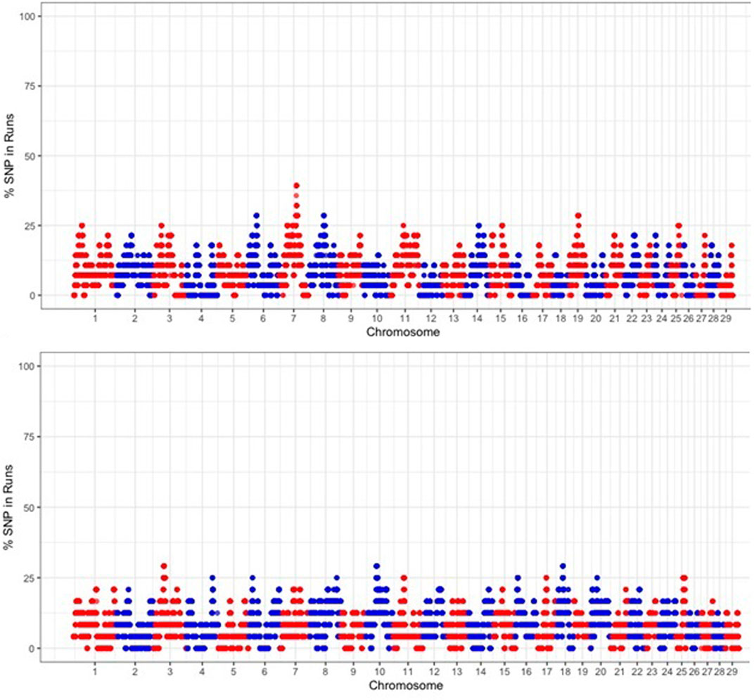This screenshot has width=754, height=700.
Task: Pick chromosome 18 label in lower plot
Action: pyautogui.click(x=565, y=670)
